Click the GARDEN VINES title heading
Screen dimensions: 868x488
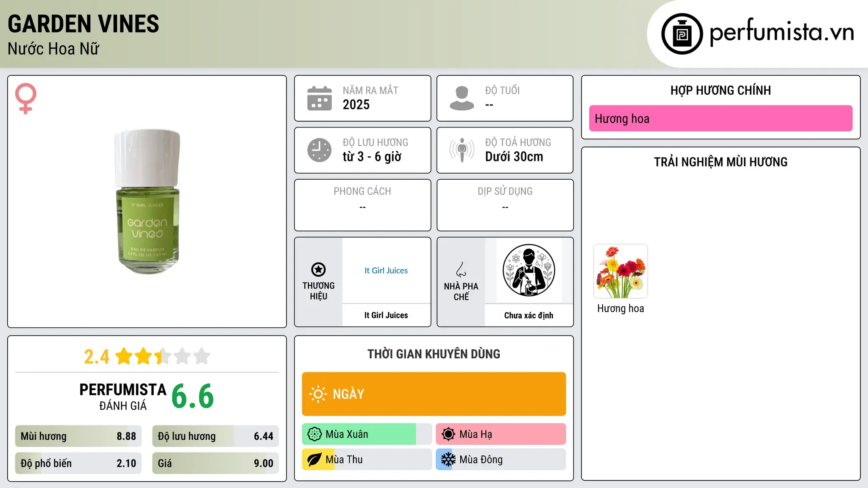[83, 24]
